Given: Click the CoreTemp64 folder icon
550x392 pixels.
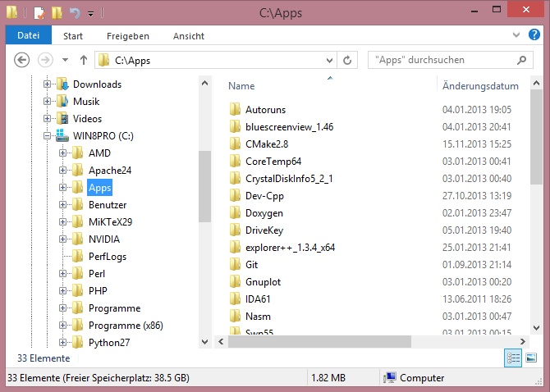Looking at the screenshot, I should point(235,161).
